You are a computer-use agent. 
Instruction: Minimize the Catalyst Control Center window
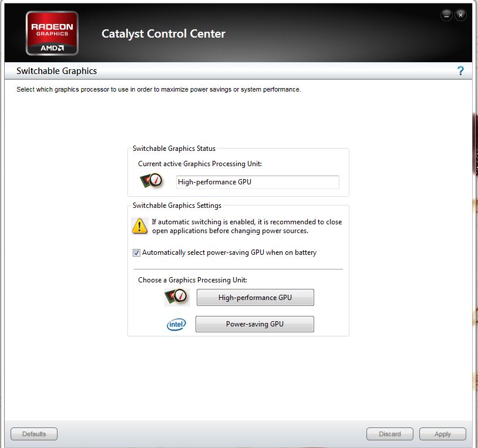click(447, 15)
